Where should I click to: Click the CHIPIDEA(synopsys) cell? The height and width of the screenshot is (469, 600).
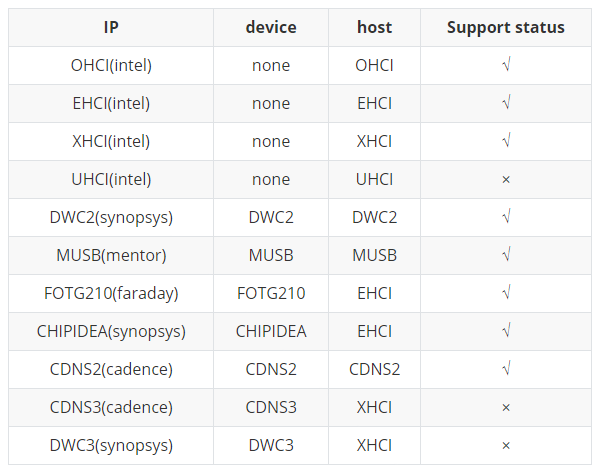pyautogui.click(x=111, y=331)
